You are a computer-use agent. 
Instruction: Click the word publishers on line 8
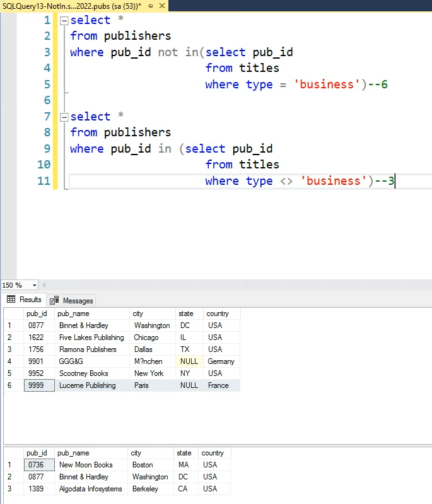(137, 132)
